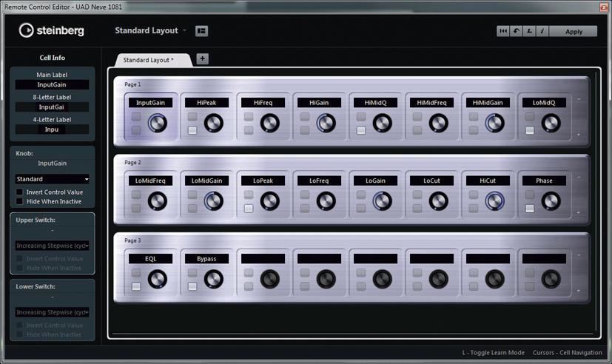Click the undo arrow icon in toolbar
612x364 pixels.
pyautogui.click(x=517, y=31)
